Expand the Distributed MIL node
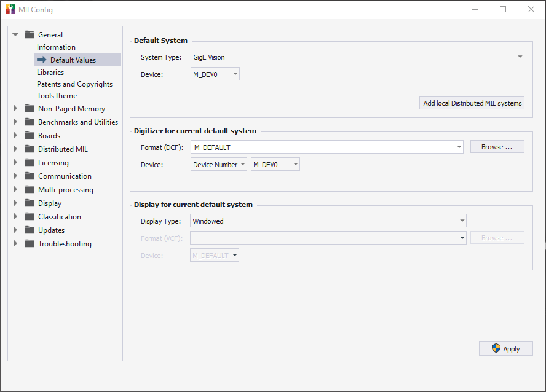 coord(15,149)
